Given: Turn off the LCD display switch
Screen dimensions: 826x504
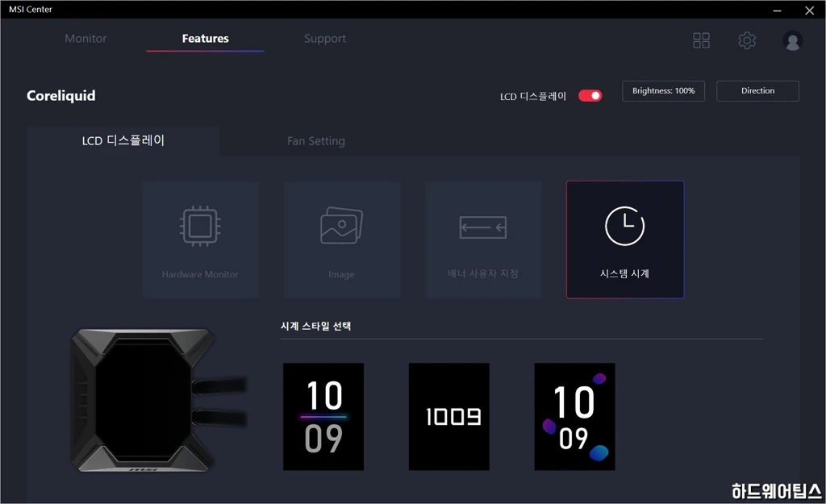Looking at the screenshot, I should click(x=590, y=96).
